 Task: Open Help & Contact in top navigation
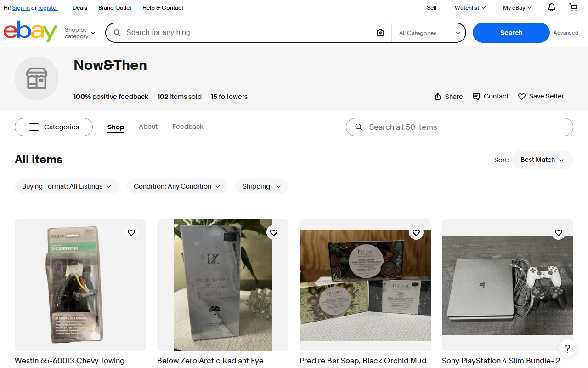[163, 7]
